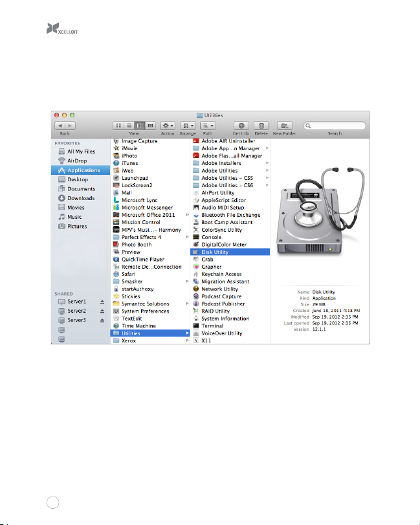
Task: Select Safari application
Action: click(x=150, y=274)
